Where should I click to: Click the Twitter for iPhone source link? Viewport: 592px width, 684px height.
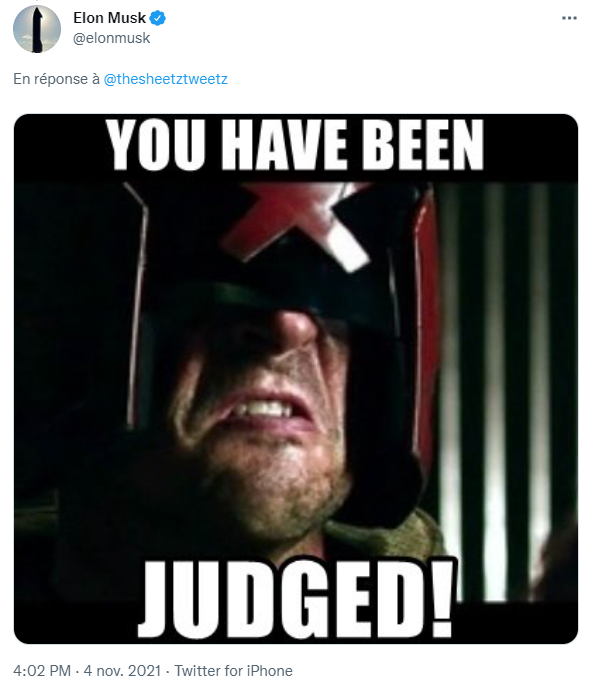233,670
